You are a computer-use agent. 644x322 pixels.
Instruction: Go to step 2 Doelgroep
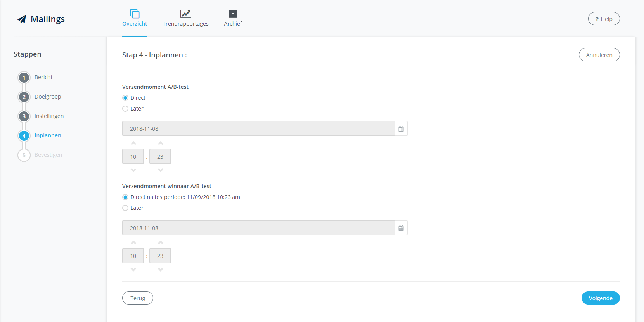pyautogui.click(x=40, y=97)
